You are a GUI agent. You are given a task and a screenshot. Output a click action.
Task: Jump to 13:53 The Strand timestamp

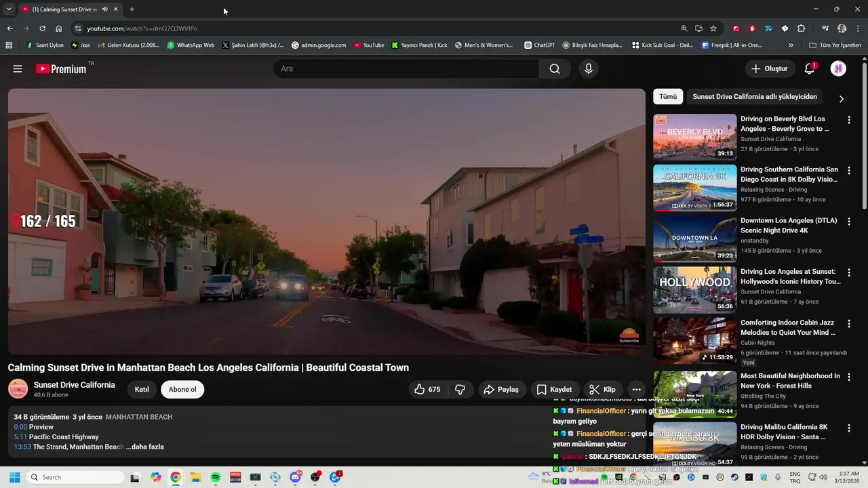pos(22,447)
